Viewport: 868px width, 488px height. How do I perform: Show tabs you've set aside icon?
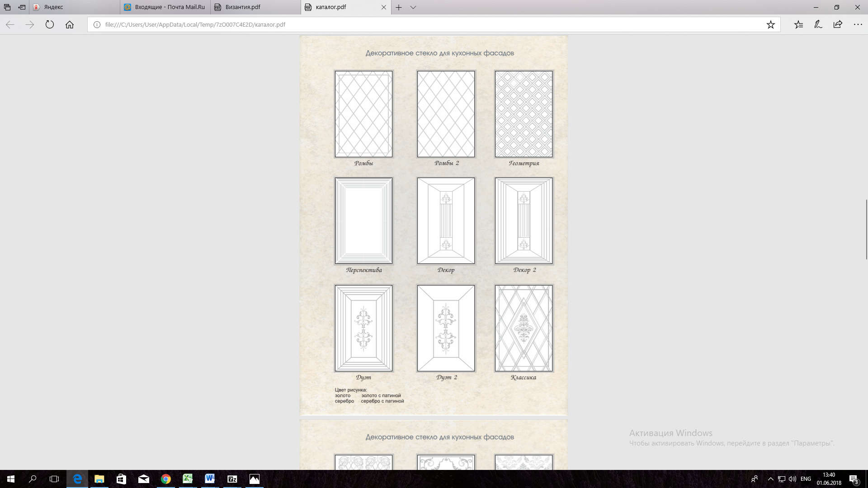7,7
